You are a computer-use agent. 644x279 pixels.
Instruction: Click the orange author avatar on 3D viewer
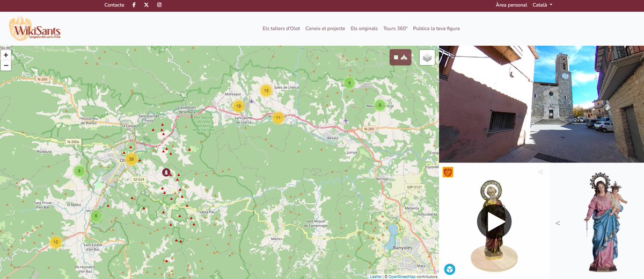coord(448,172)
